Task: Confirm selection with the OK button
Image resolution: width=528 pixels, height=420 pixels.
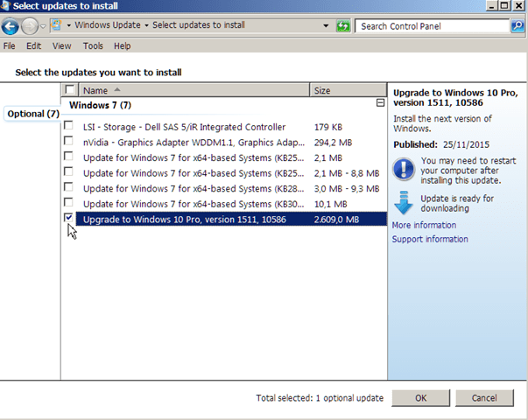Action: [420, 398]
